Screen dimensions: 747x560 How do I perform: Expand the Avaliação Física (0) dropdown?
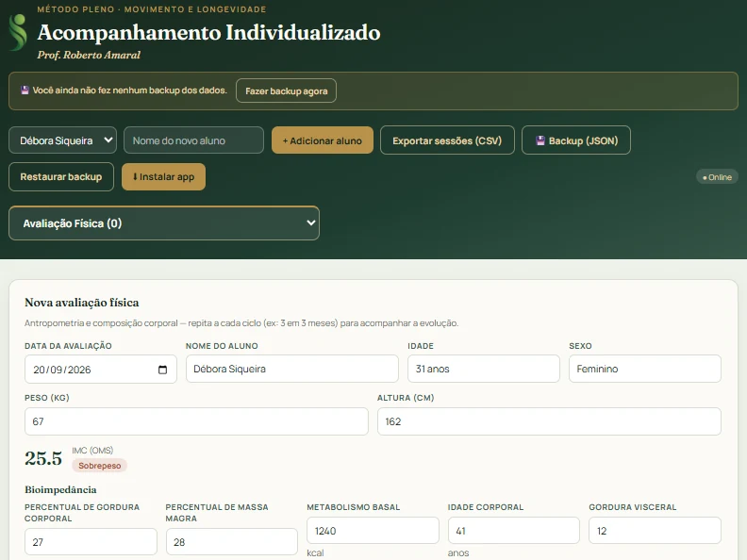(164, 223)
